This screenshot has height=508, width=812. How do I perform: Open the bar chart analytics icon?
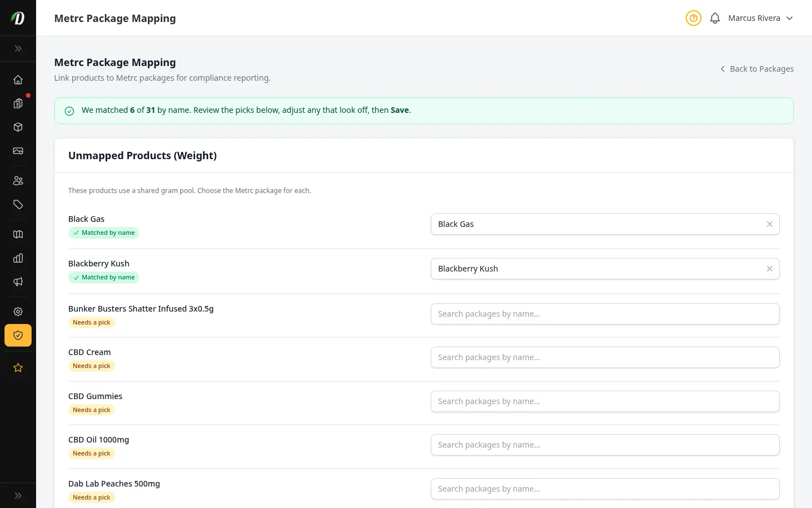coord(18,258)
